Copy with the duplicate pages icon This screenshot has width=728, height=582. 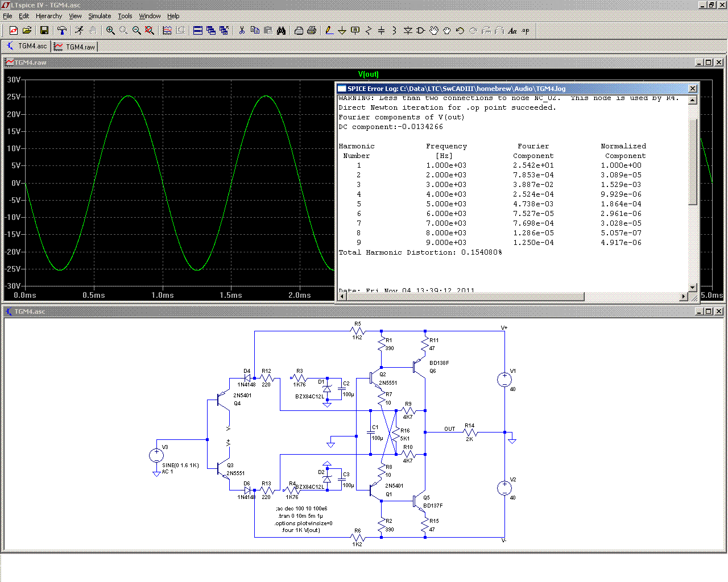pos(255,31)
